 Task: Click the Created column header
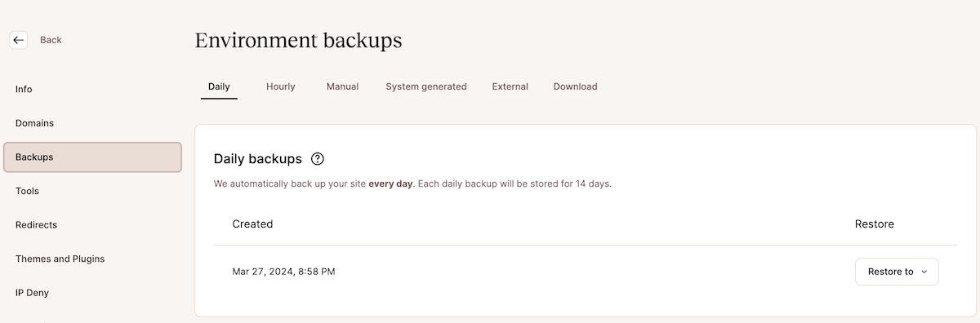[252, 223]
